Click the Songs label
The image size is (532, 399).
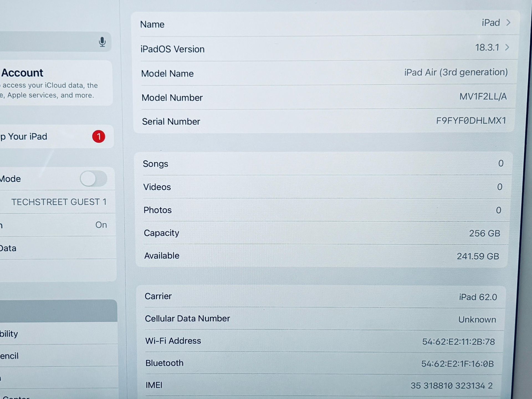click(155, 164)
